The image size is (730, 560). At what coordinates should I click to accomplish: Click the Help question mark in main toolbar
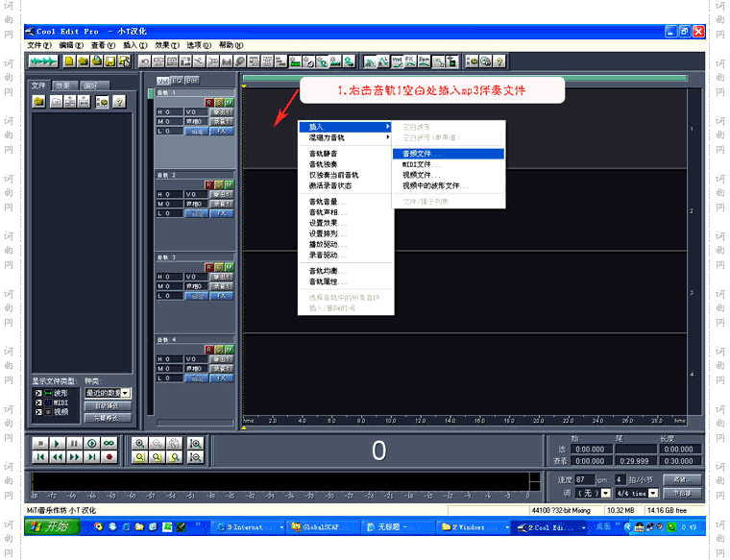coord(499,61)
